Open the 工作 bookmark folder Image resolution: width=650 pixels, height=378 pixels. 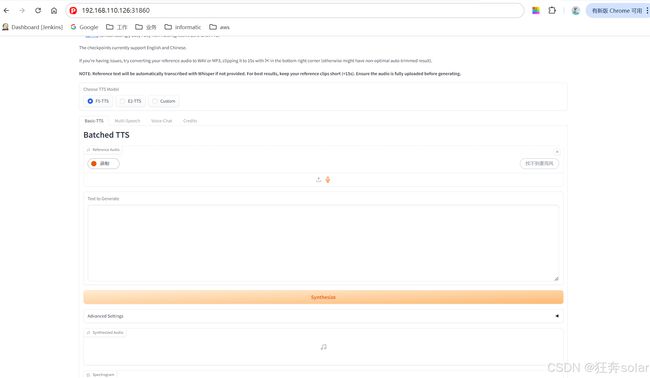pyautogui.click(x=116, y=27)
